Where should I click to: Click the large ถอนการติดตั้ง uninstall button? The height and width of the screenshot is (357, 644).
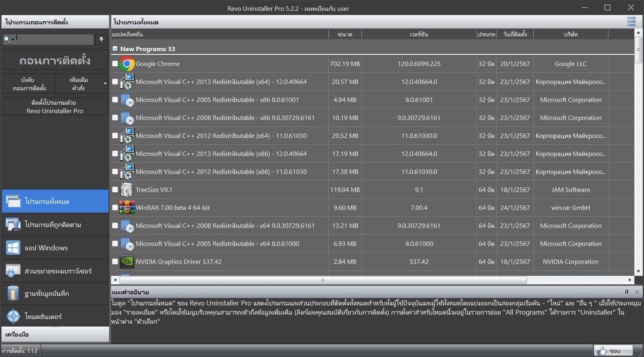coord(55,60)
